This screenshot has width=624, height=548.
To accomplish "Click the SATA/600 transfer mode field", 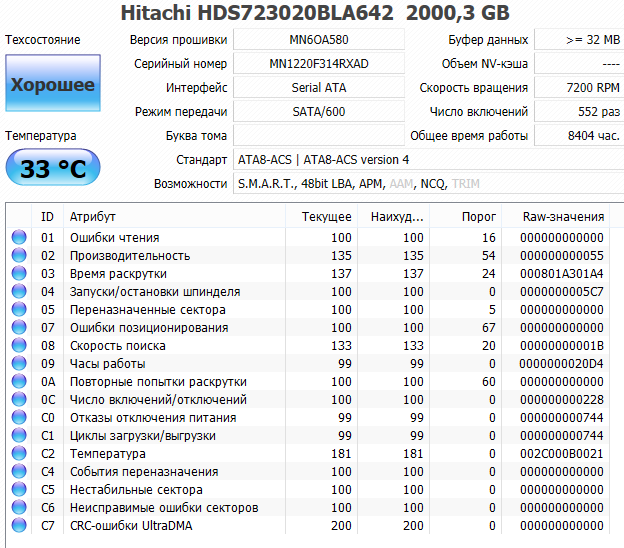I will (x=318, y=112).
